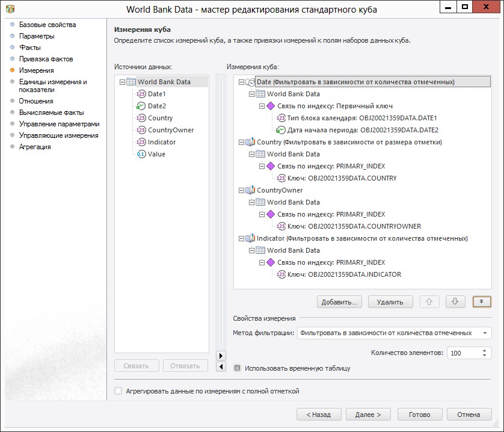Click the left arrow transfer button

(x=221, y=366)
